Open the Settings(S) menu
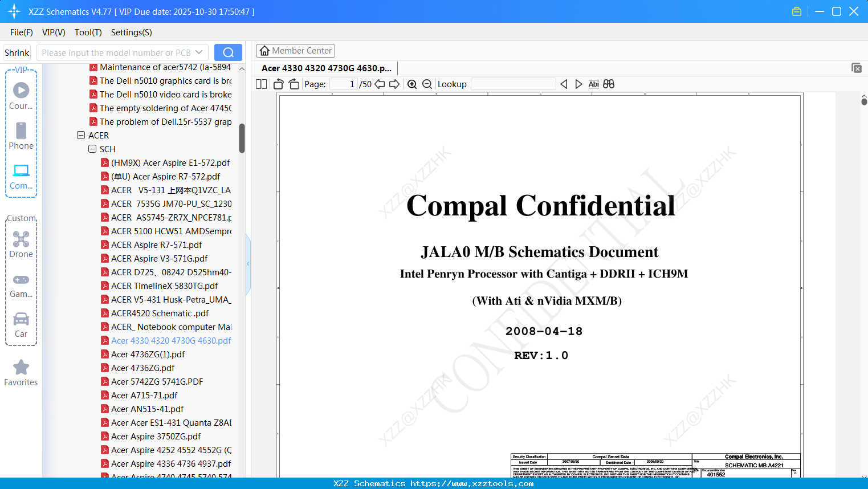 [132, 32]
